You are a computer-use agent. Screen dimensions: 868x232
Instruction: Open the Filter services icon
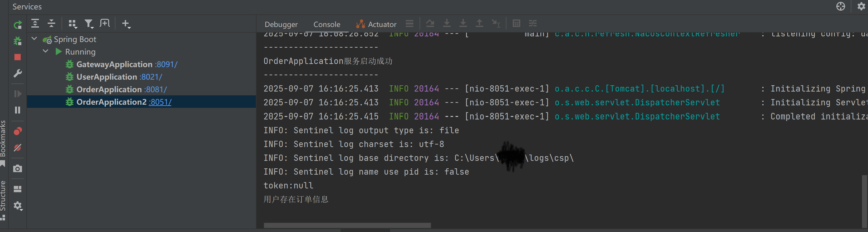pyautogui.click(x=89, y=24)
